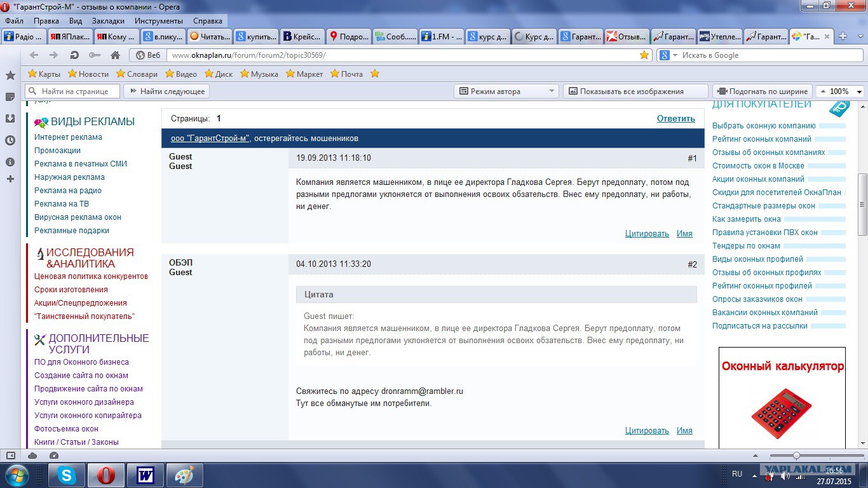Reload the page with the refresh icon
868x488 pixels.
click(x=74, y=55)
